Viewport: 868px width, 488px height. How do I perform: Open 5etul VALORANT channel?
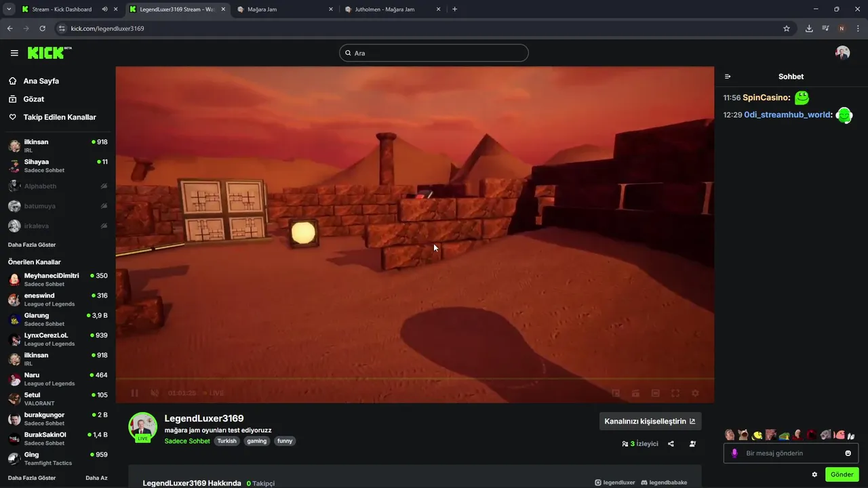(x=58, y=399)
